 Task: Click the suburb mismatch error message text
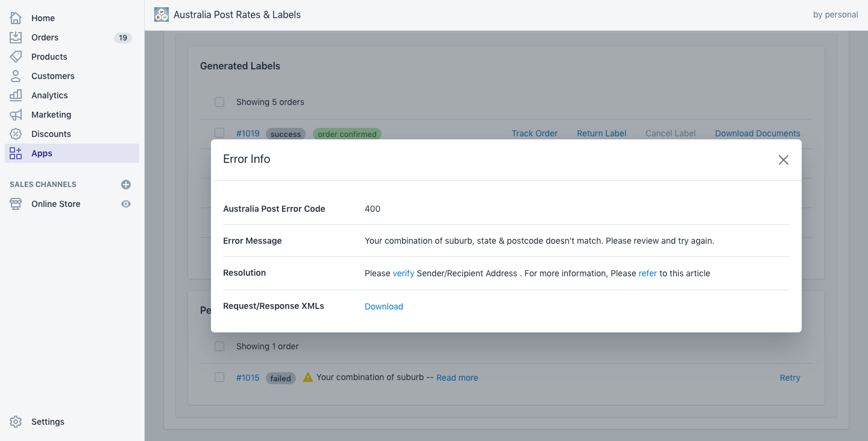[539, 241]
